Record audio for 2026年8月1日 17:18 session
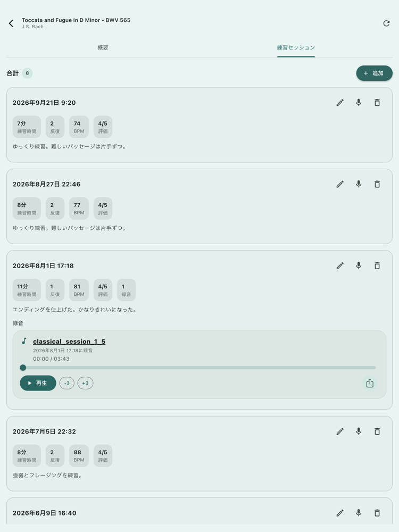Viewport: 399px width, 532px height. click(x=359, y=265)
